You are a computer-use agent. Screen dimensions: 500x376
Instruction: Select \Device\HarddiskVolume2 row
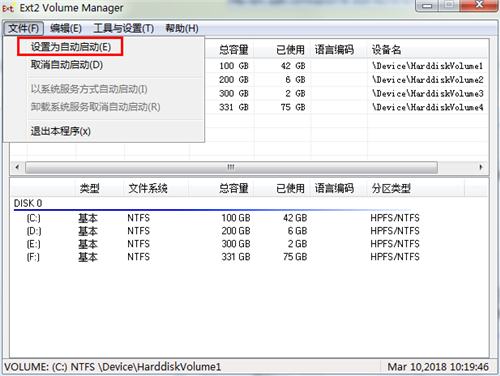pyautogui.click(x=428, y=80)
